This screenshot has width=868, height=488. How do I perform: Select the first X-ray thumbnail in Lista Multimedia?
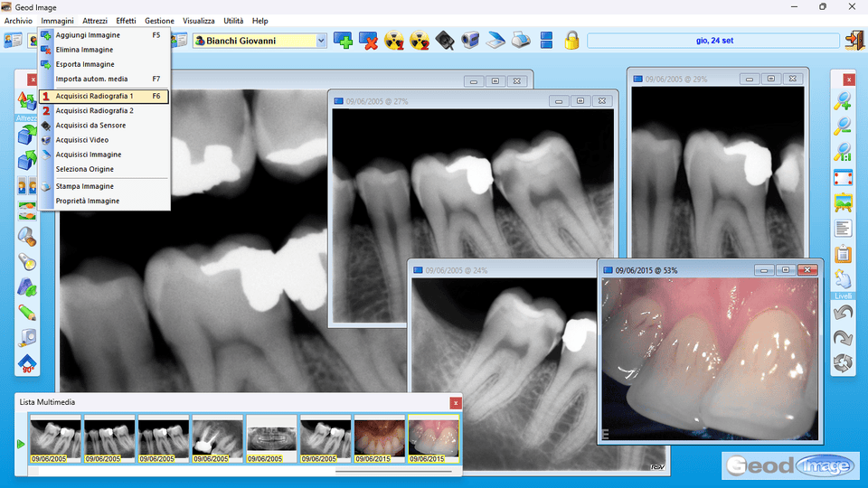point(55,439)
